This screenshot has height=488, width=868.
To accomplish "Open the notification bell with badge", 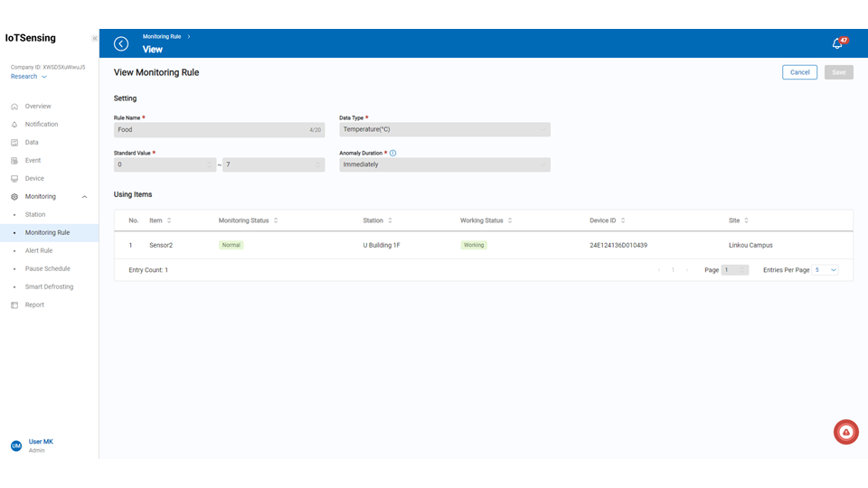I will coord(837,43).
